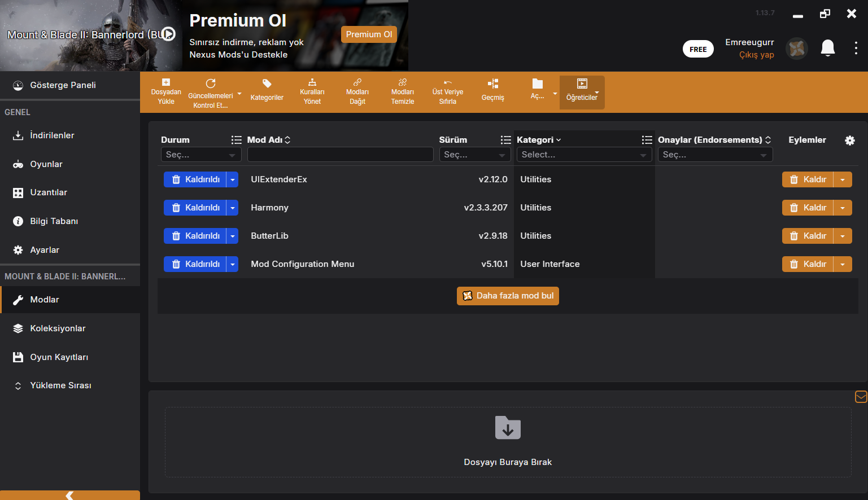
Task: Open table column settings gear
Action: coord(850,141)
